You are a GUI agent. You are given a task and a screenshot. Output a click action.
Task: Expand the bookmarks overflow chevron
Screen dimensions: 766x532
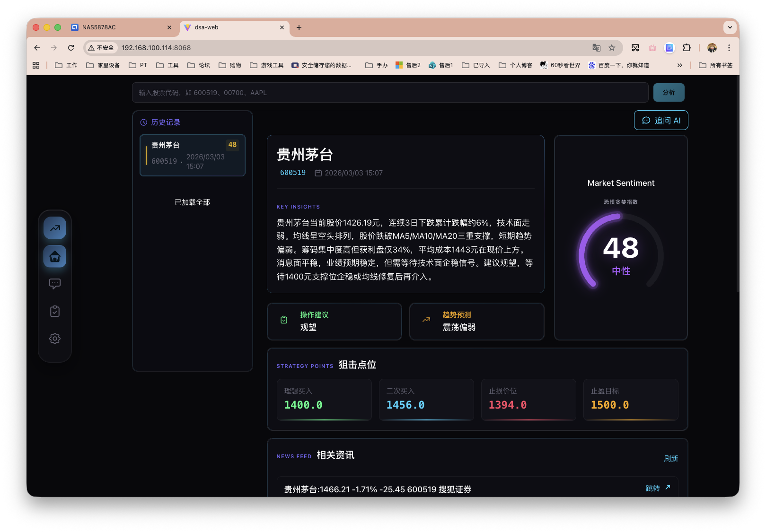tap(679, 65)
